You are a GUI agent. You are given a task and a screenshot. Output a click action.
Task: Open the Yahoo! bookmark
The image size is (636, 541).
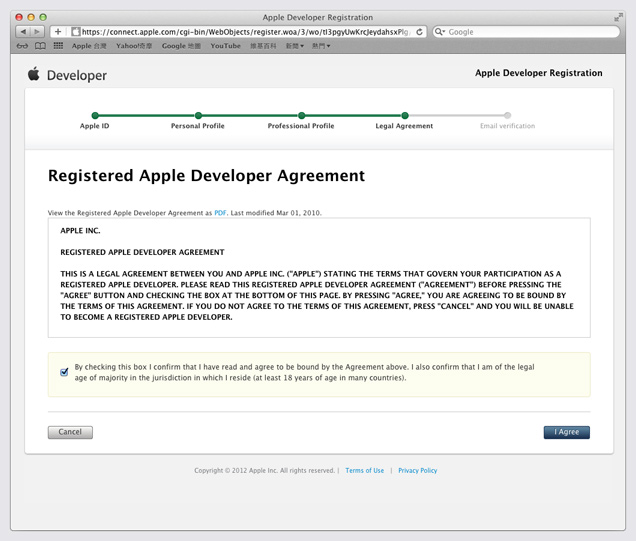point(134,46)
